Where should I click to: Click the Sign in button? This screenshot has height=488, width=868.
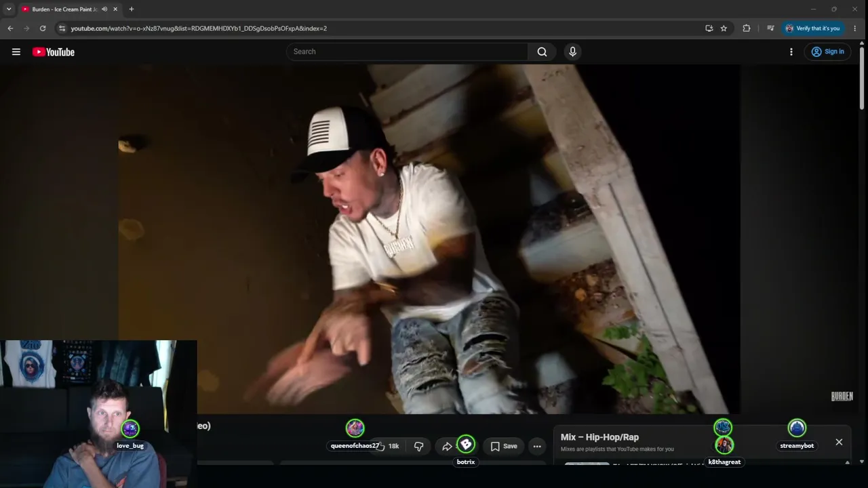(827, 52)
